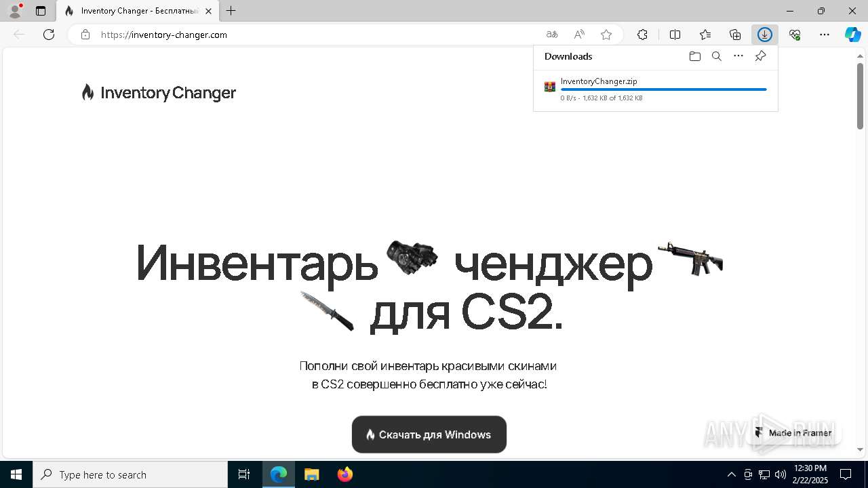The image size is (868, 488).
Task: Click the vertical page scrollbar thumb
Action: point(860,96)
